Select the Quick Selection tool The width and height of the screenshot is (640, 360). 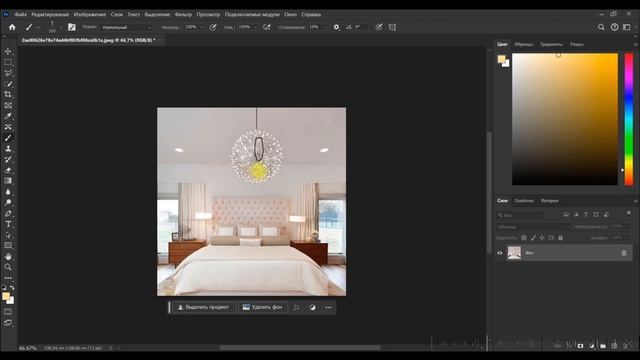pos(8,84)
